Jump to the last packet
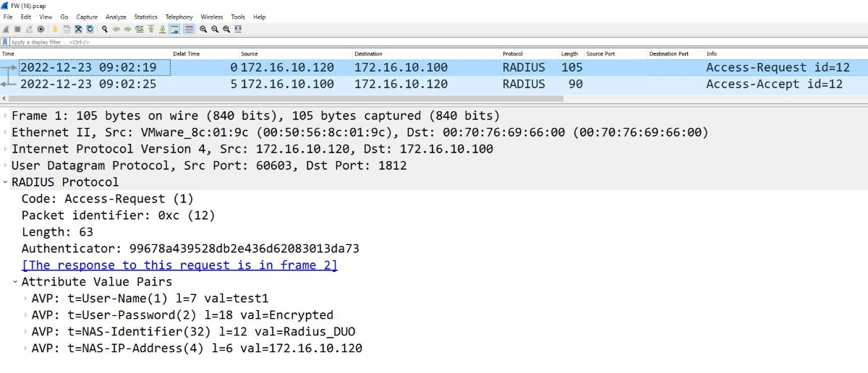 (163, 29)
